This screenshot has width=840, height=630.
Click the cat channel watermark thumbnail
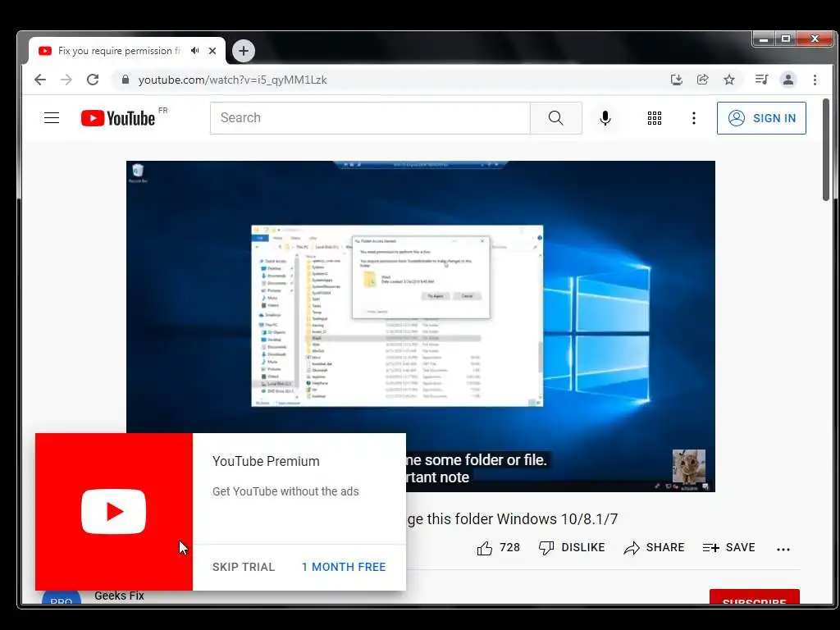tap(688, 466)
